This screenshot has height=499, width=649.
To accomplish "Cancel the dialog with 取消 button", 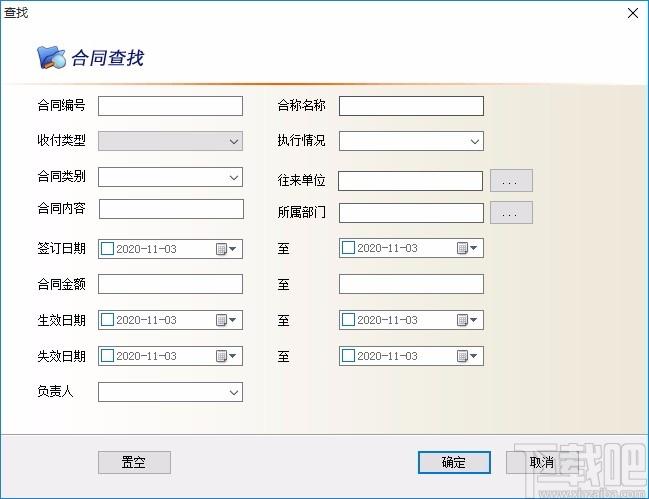I will coord(542,462).
